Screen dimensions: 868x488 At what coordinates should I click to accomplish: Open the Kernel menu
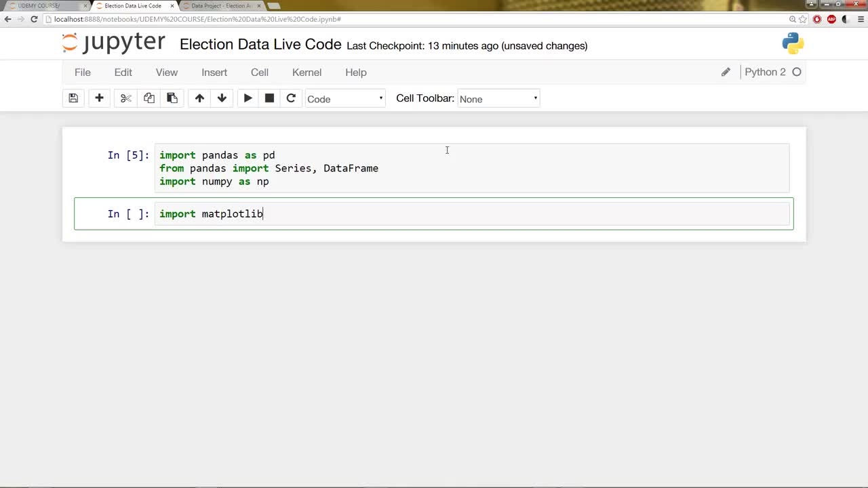click(307, 73)
